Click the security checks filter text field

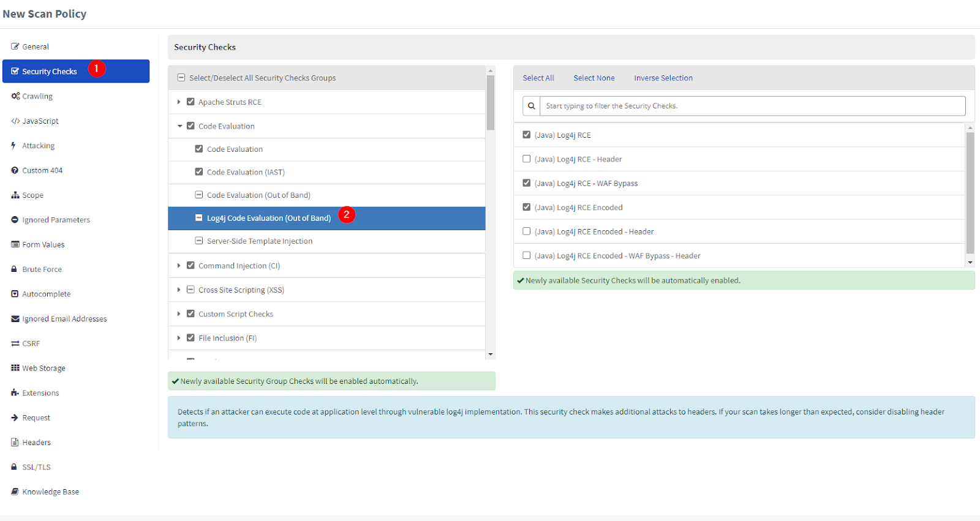753,106
